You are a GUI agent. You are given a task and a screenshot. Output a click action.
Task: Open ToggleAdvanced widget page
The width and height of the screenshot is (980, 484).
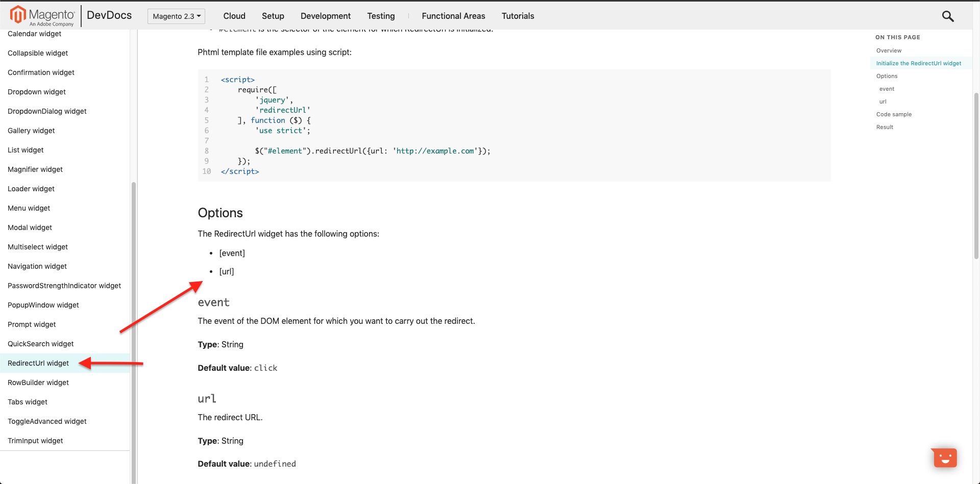47,421
